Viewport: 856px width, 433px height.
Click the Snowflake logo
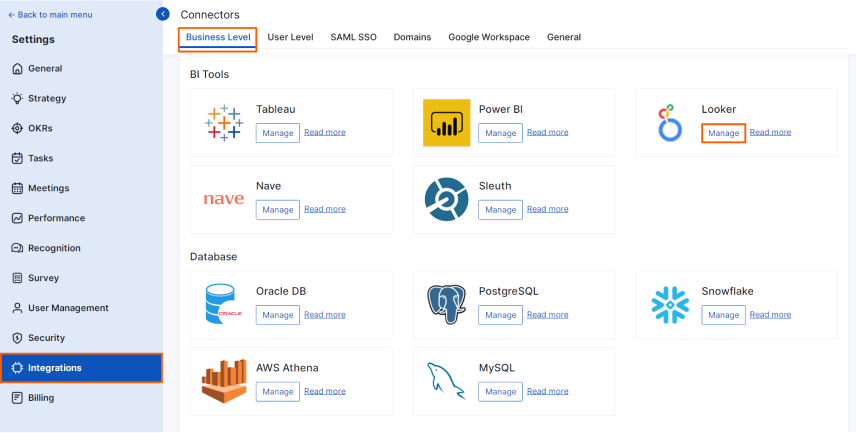pyautogui.click(x=669, y=304)
